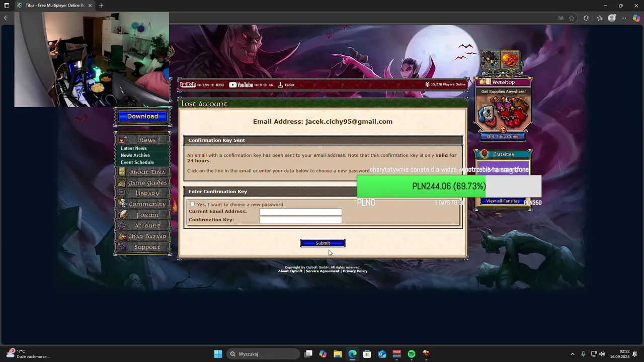The height and width of the screenshot is (362, 644).
Task: Open Spotify from the taskbar
Action: [412, 354]
